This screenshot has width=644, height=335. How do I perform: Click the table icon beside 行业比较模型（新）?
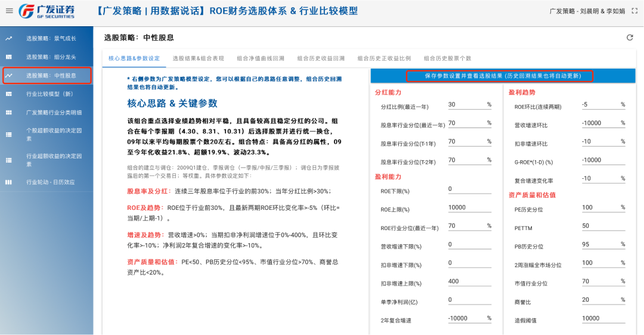tap(9, 94)
